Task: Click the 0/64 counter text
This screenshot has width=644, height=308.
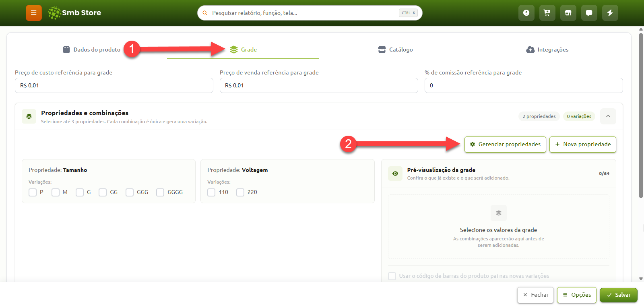Action: click(x=604, y=174)
